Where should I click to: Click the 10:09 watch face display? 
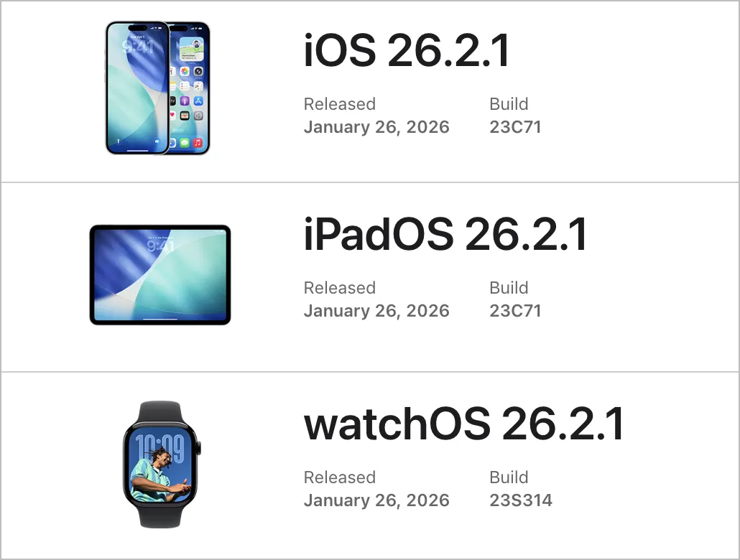[160, 467]
